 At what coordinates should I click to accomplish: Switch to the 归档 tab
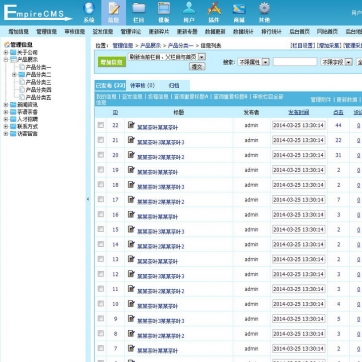[174, 85]
